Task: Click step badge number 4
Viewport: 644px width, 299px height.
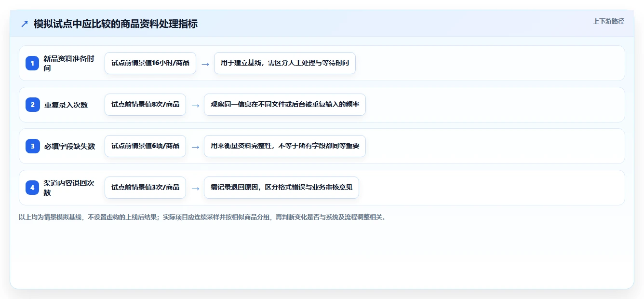Action: (32, 188)
